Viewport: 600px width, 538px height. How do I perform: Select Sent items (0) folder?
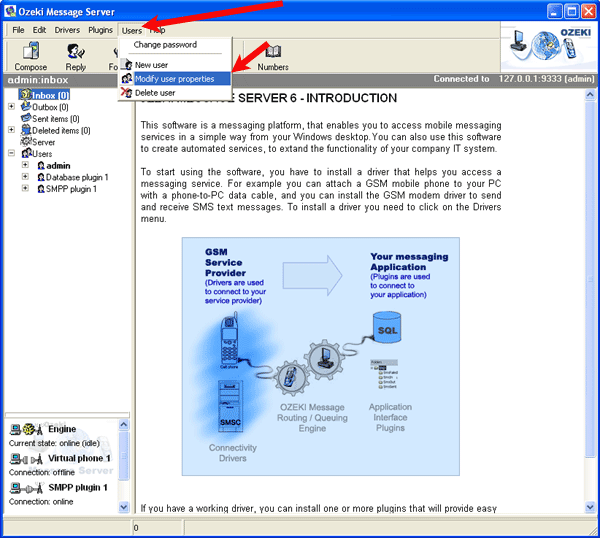tap(56, 119)
